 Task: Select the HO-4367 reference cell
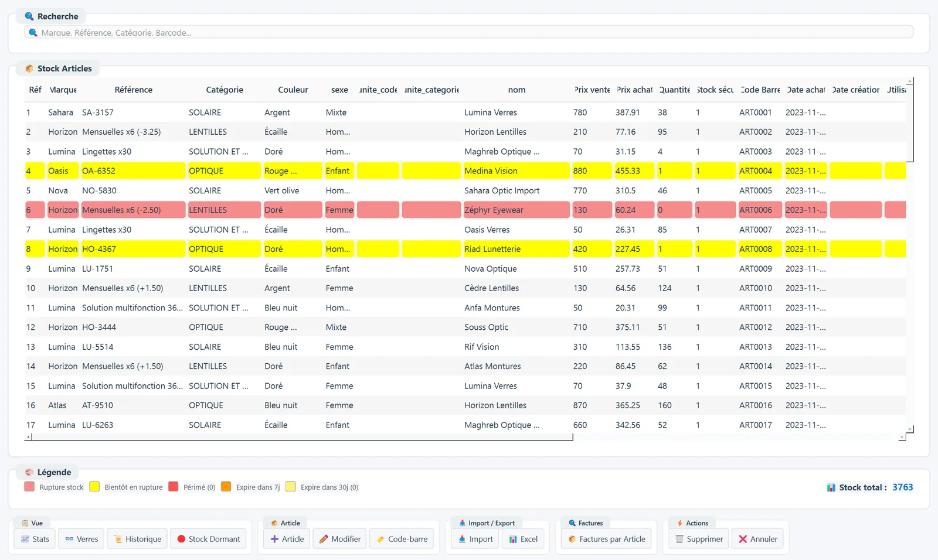(x=133, y=249)
